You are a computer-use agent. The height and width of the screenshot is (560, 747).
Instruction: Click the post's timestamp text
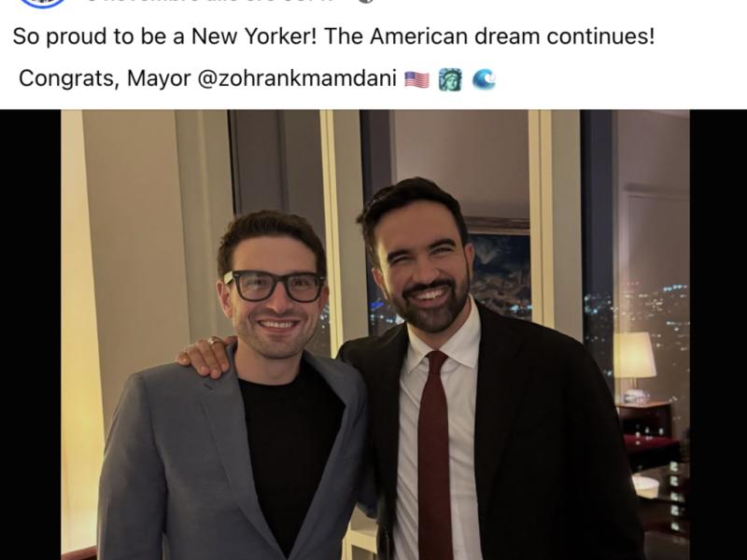pos(209,2)
